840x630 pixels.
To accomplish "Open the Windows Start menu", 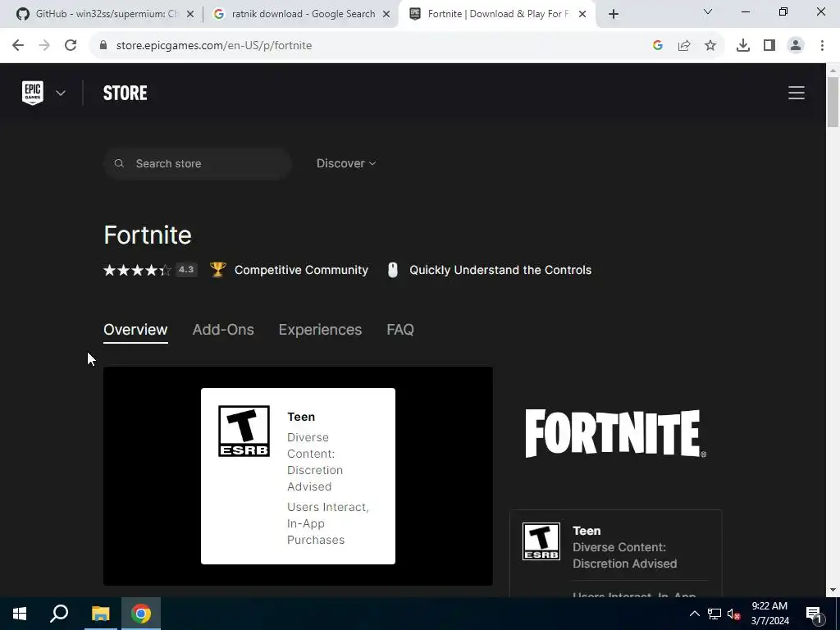I will click(x=20, y=614).
